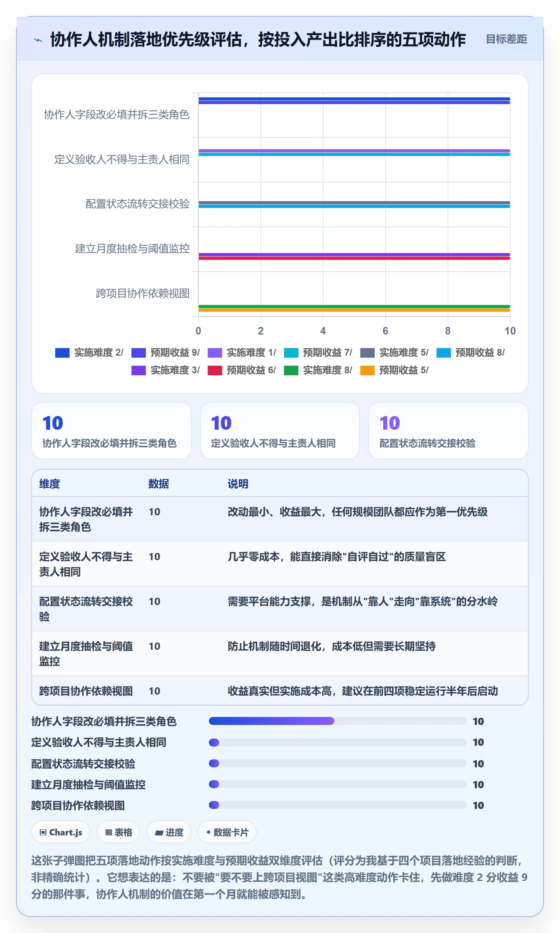
Task: Click the progress bar for 跨项目协作依赖视图
Action: point(338,805)
